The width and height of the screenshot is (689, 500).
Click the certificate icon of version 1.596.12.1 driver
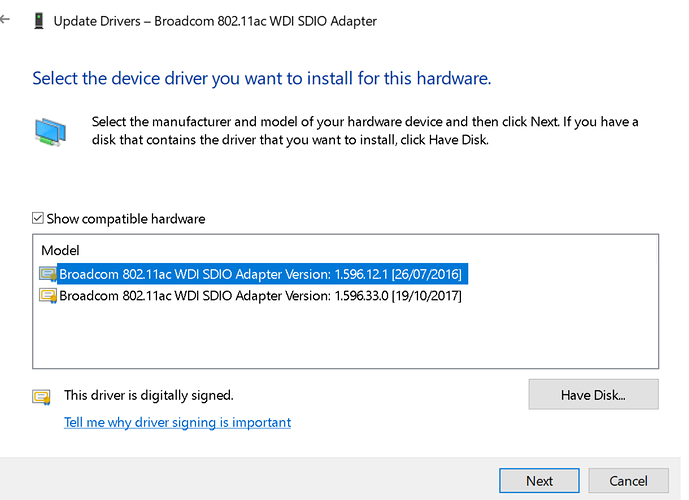(x=48, y=274)
